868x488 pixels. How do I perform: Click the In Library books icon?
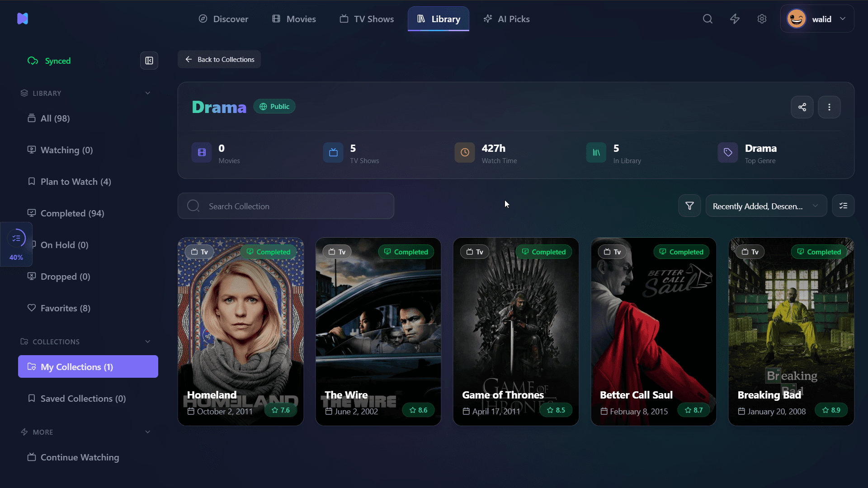pos(596,153)
